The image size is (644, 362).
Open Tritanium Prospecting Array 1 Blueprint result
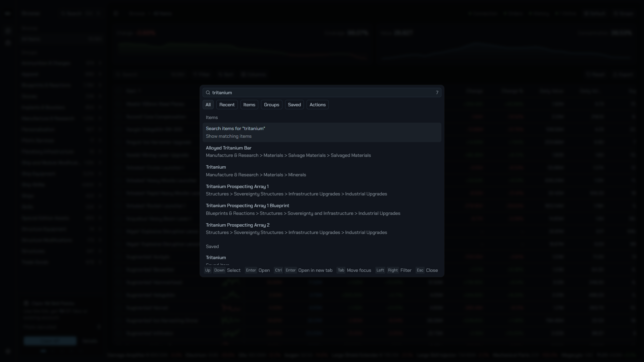coord(322,209)
